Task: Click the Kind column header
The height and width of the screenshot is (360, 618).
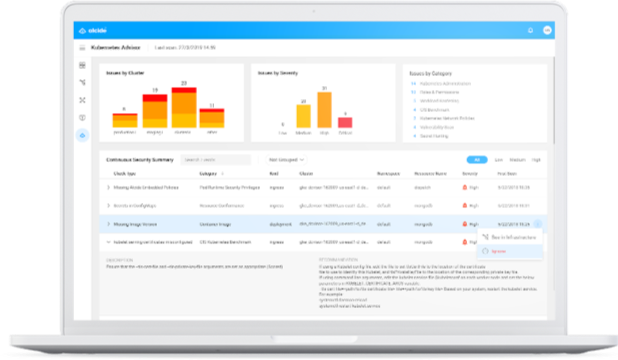Action: coord(274,173)
